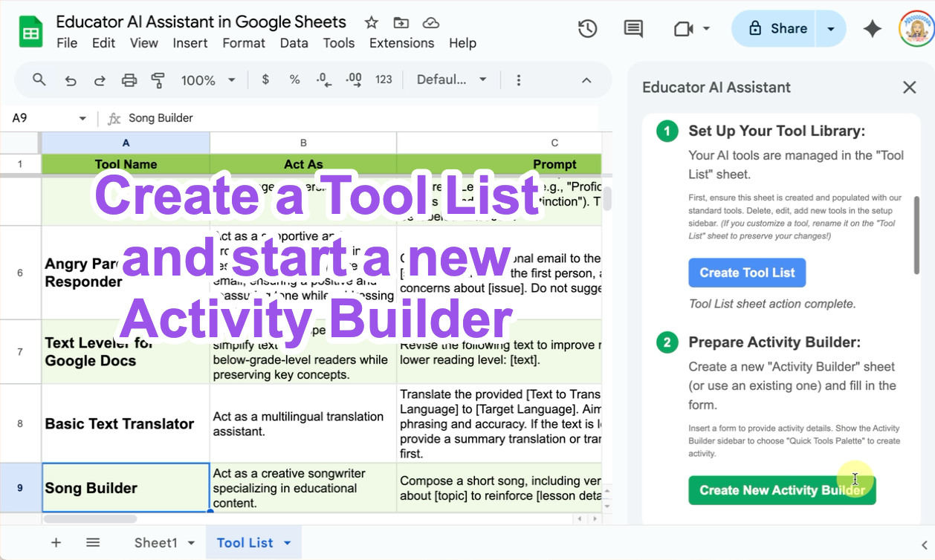Click the search menus magnifier icon
The width and height of the screenshot is (935, 560).
click(39, 79)
